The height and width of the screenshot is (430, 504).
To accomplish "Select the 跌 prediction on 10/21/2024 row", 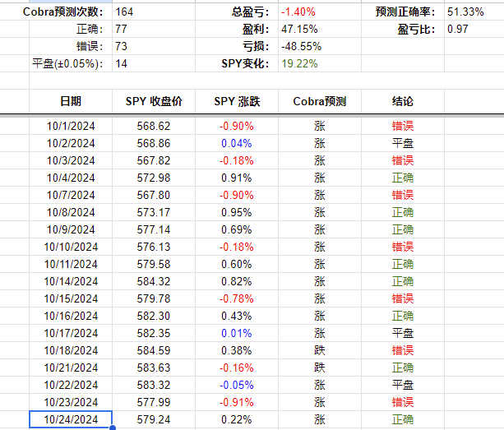I will 320,368.
